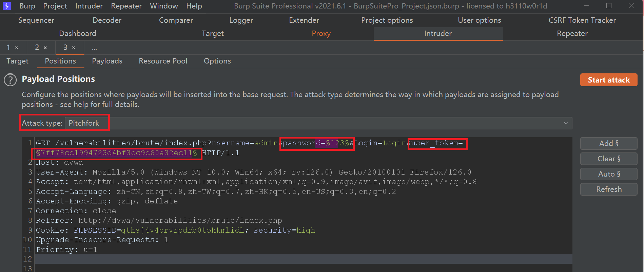Select the Intruder main tab
Screen dimensions: 644x272
click(x=438, y=34)
